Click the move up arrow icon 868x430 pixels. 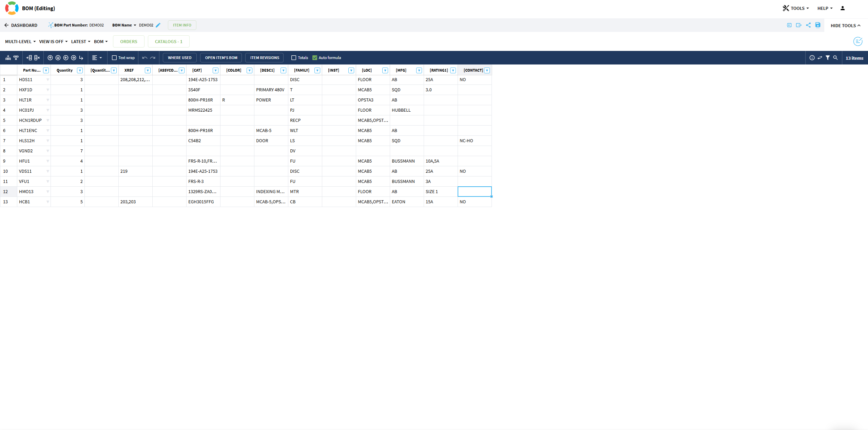(x=50, y=58)
